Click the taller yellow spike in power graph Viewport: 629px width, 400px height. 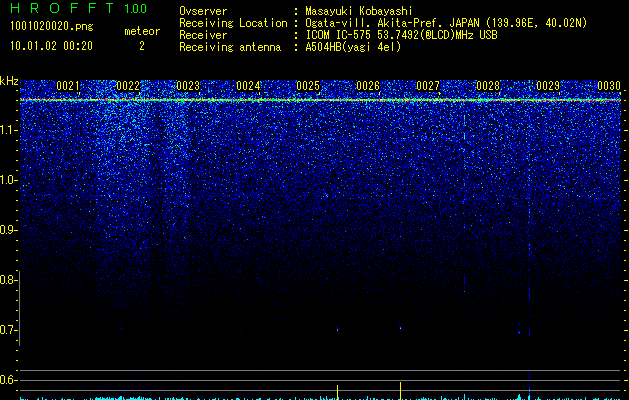[400, 390]
